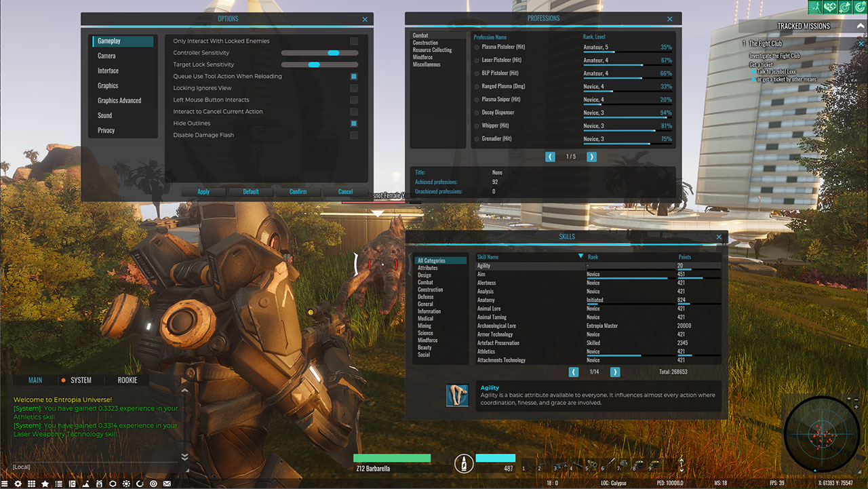This screenshot has height=489, width=868.
Task: Toggle Skill Name sort arrow
Action: pyautogui.click(x=580, y=256)
